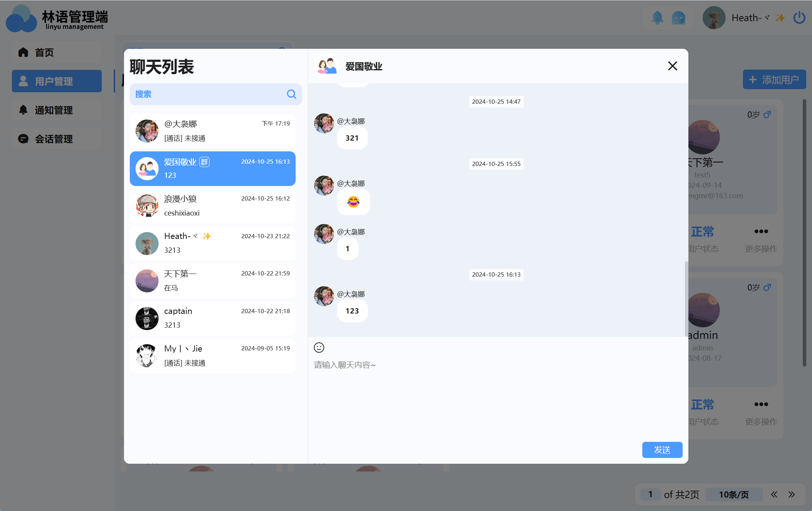Screen dimensions: 812x511
Task: Click the 321 message bubble
Action: 352,138
